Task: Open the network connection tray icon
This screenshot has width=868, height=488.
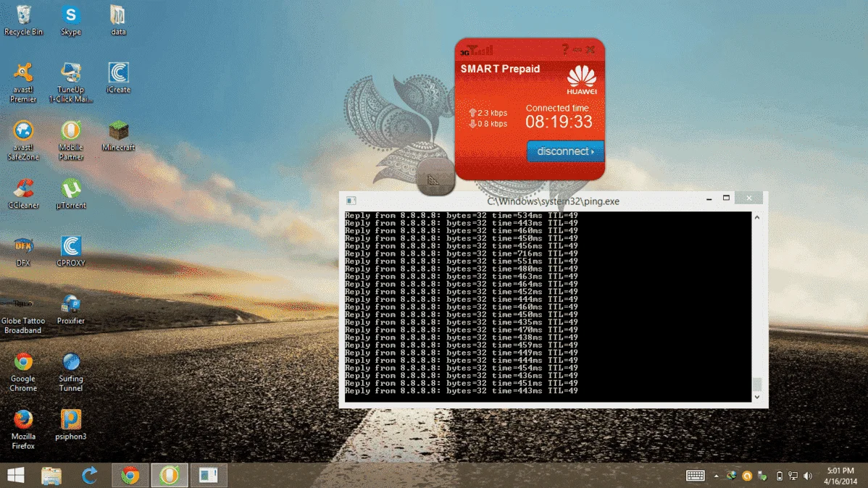Action: pos(793,476)
